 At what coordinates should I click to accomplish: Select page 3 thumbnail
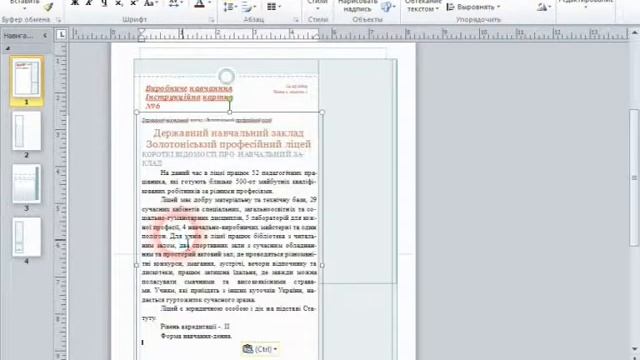[x=27, y=184]
